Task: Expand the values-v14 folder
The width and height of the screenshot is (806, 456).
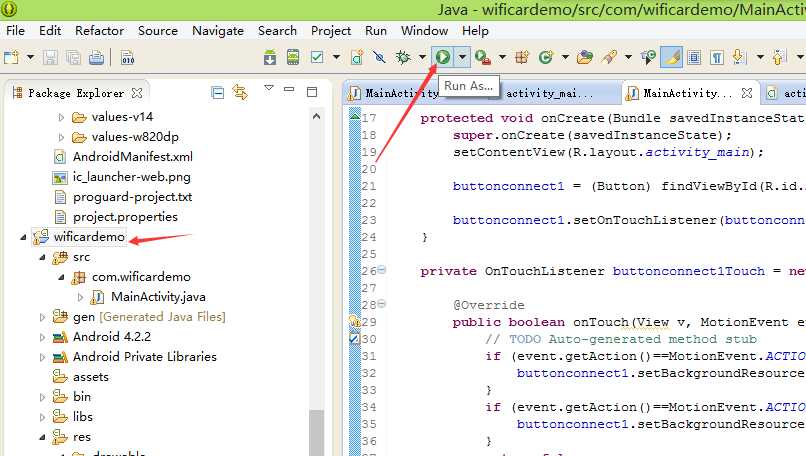Action: pyautogui.click(x=61, y=117)
